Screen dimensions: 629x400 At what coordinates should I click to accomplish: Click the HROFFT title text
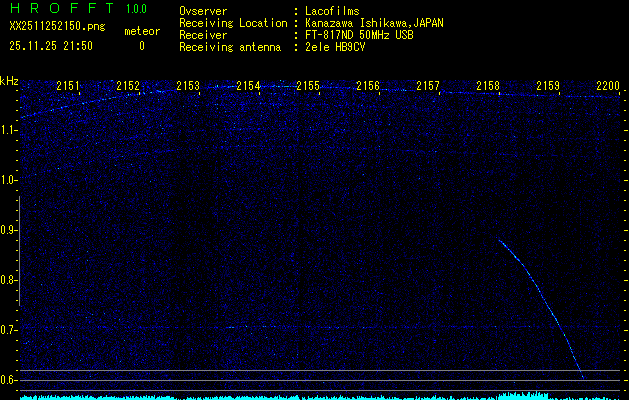(x=59, y=9)
